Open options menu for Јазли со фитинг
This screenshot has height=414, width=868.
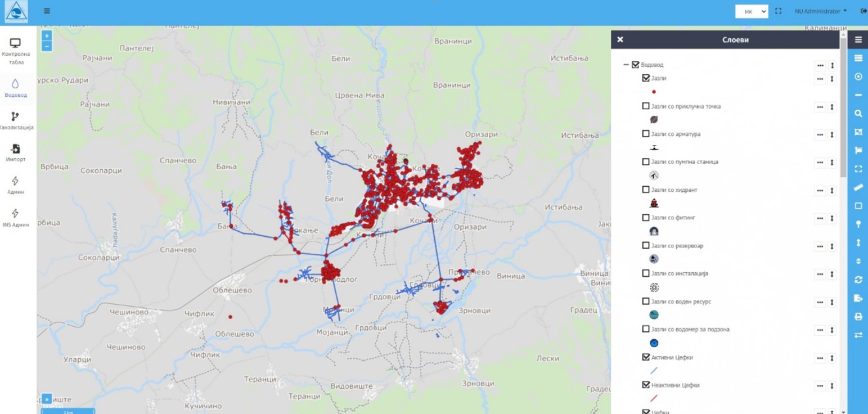coord(820,218)
